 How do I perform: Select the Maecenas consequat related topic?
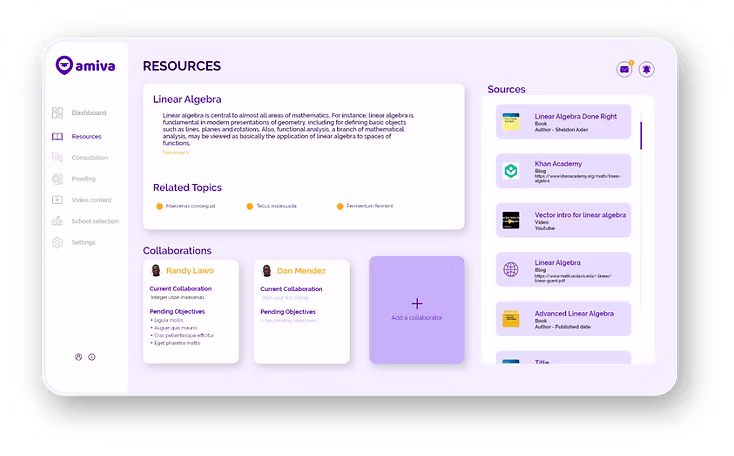click(x=191, y=206)
